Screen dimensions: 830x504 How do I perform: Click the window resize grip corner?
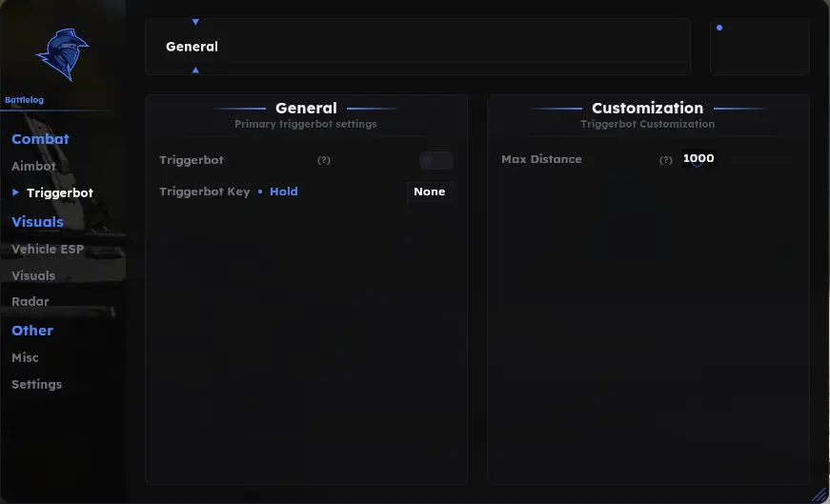point(820,494)
